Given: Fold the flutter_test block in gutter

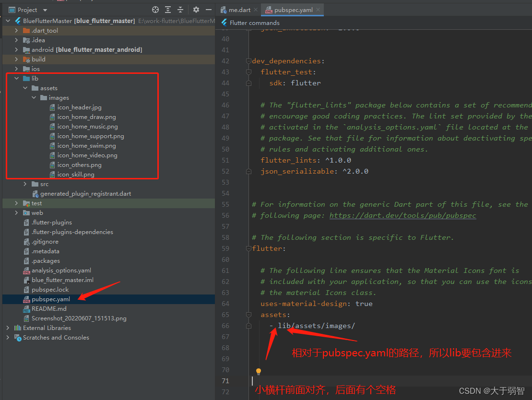Looking at the screenshot, I should (x=248, y=72).
